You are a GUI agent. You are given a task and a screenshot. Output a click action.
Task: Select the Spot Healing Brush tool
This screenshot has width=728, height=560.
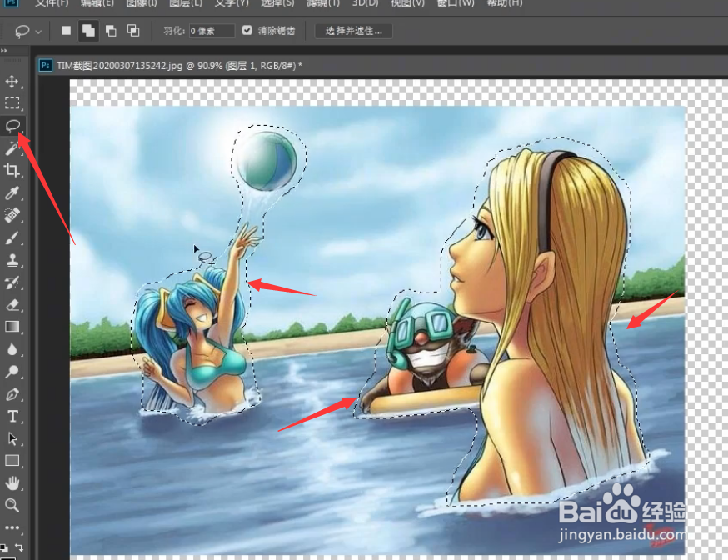[12, 215]
